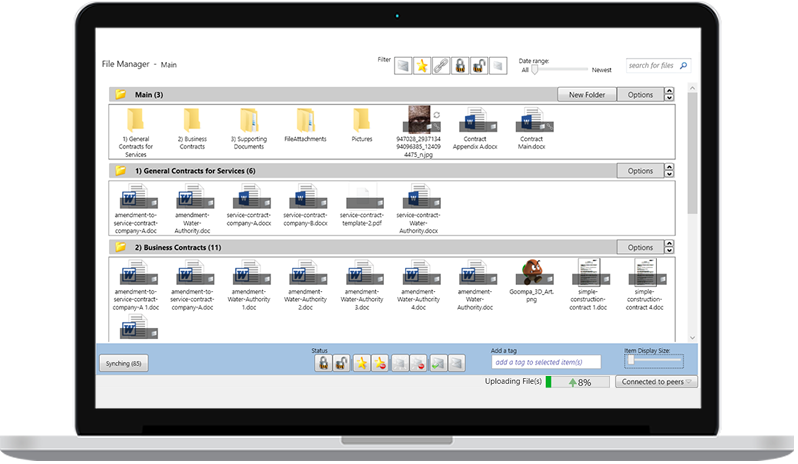This screenshot has height=464, width=798.
Task: Remove star using the Status star-minus icon
Action: (380, 363)
